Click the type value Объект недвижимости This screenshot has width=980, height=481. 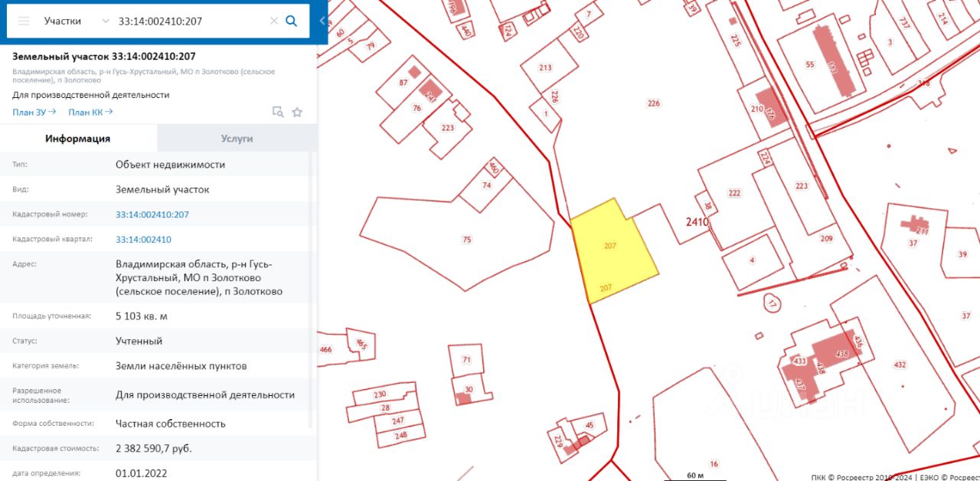pyautogui.click(x=170, y=165)
